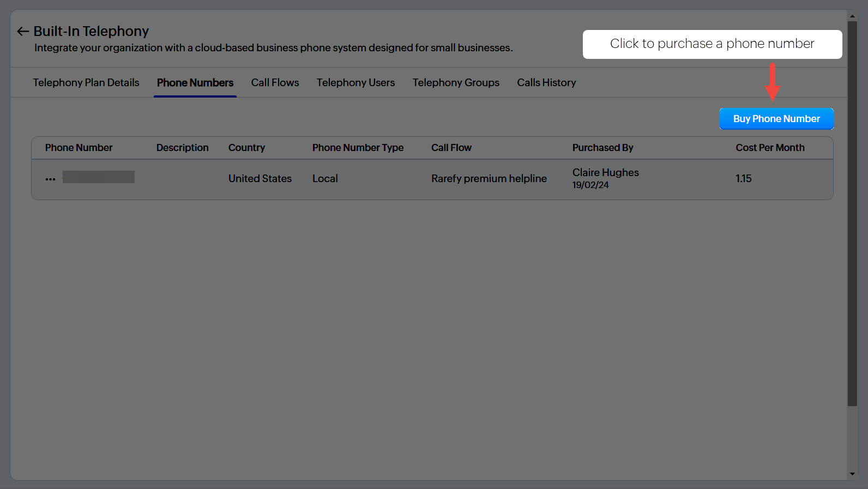
Task: Click the vertical scrollbar thumb
Action: (x=852, y=213)
